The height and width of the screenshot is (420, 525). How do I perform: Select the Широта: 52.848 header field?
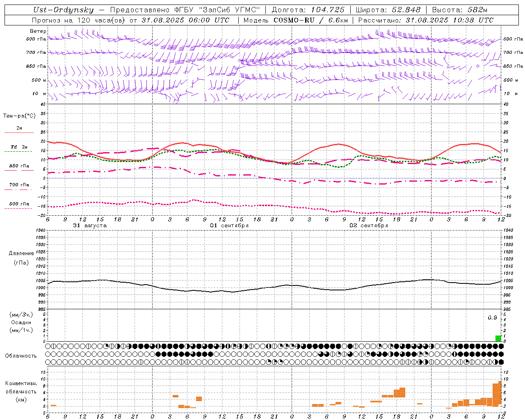pos(388,10)
